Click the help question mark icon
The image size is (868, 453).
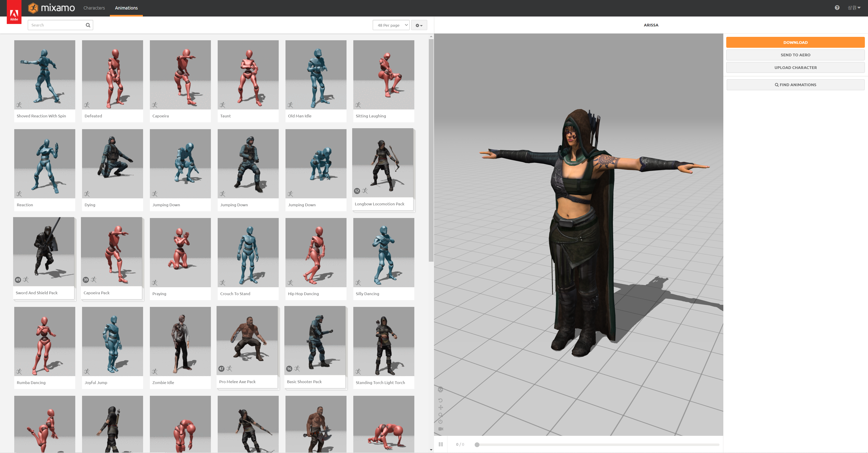[x=837, y=7]
